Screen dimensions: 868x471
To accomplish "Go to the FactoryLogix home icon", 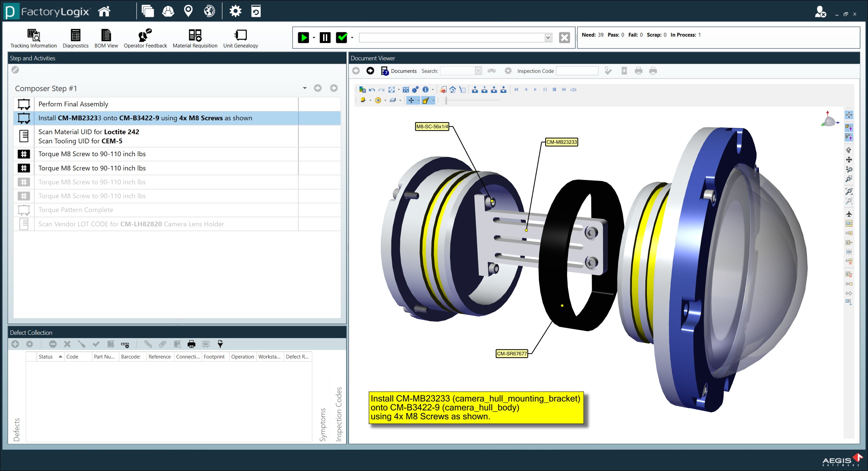I will click(x=104, y=12).
